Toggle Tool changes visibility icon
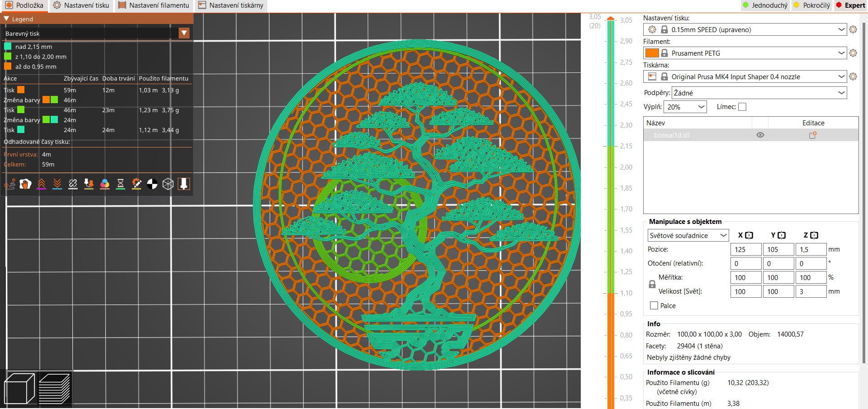The width and height of the screenshot is (868, 409). click(x=89, y=184)
